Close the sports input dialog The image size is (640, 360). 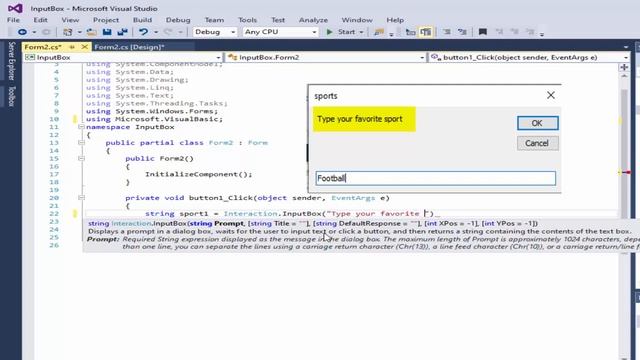pos(551,96)
